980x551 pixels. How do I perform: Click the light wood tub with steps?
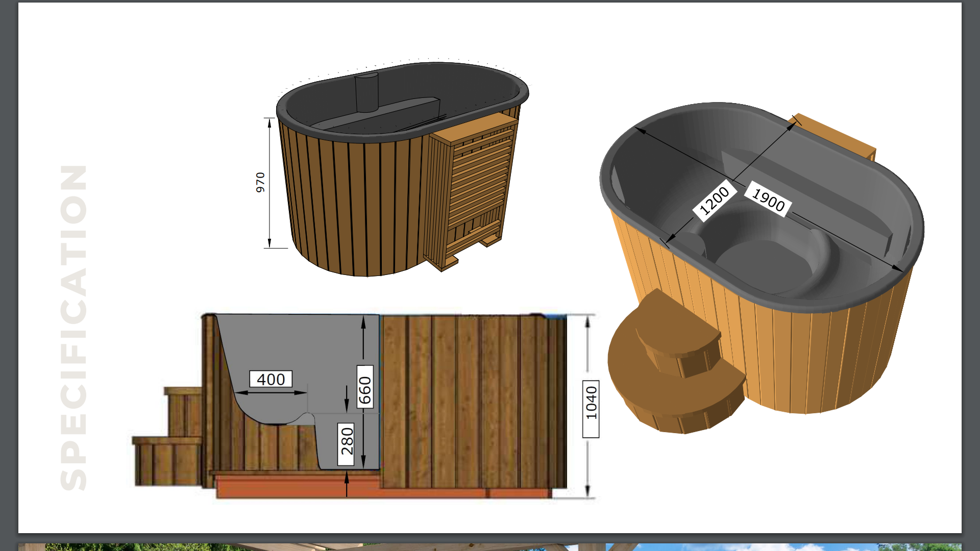click(x=762, y=268)
